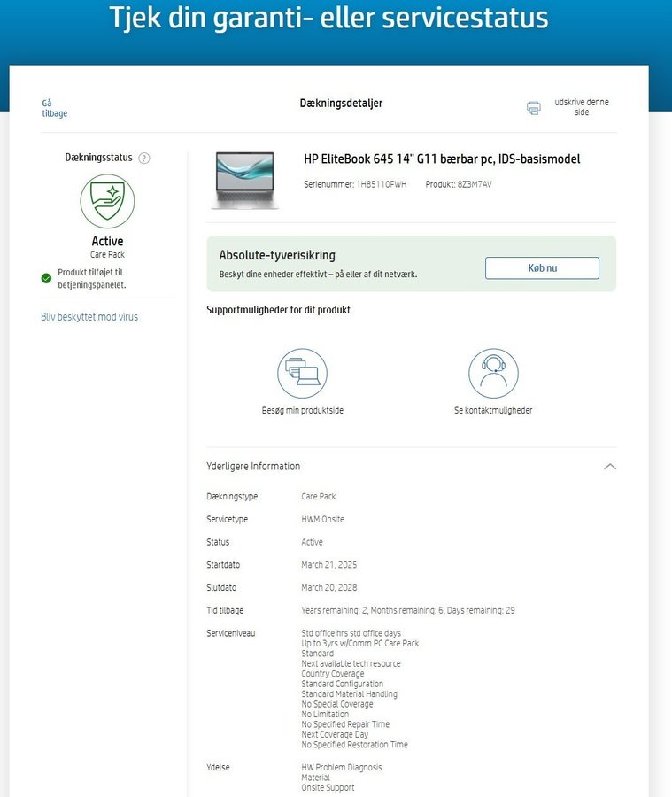Click the Tjek din garanti- eller servicestatus title
This screenshot has height=797, width=672.
pos(328,18)
